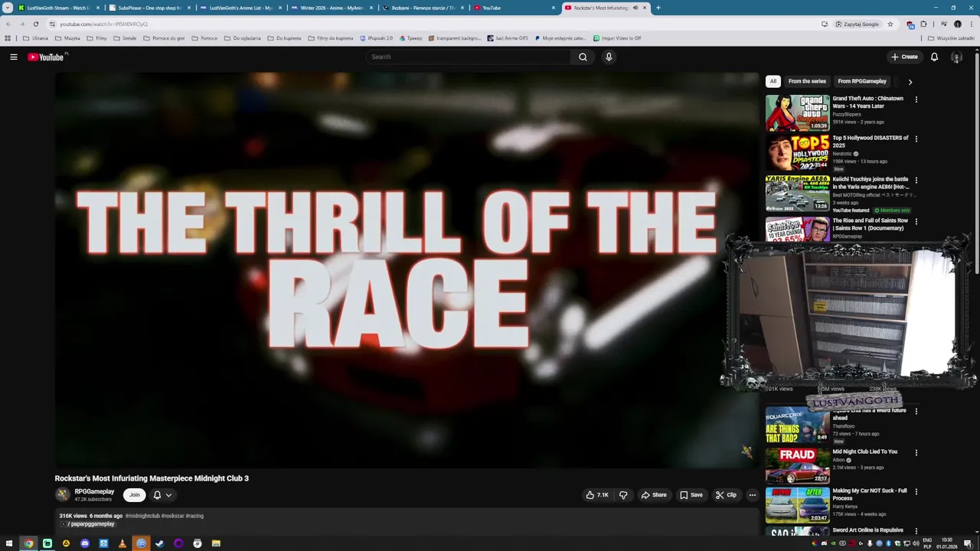980x551 pixels.
Task: Open the RPGGameplay channel name link
Action: pyautogui.click(x=94, y=491)
